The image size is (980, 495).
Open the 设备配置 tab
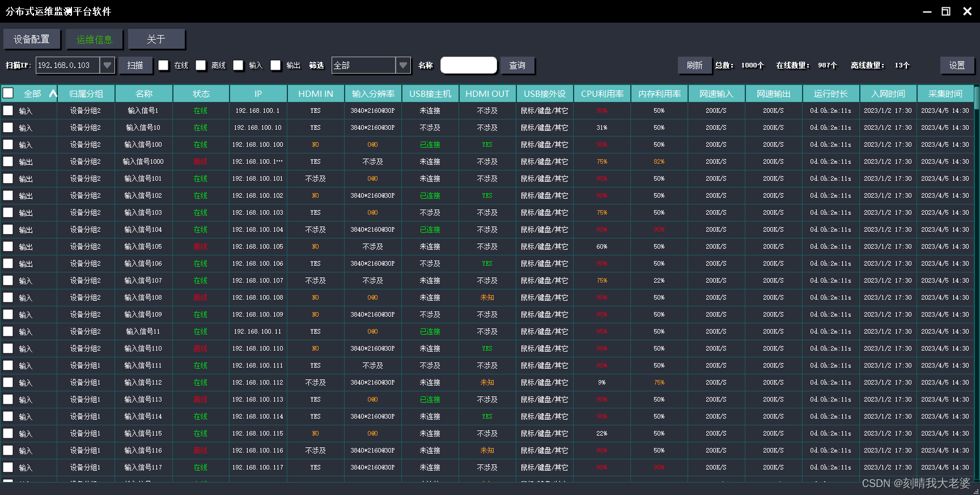(32, 39)
